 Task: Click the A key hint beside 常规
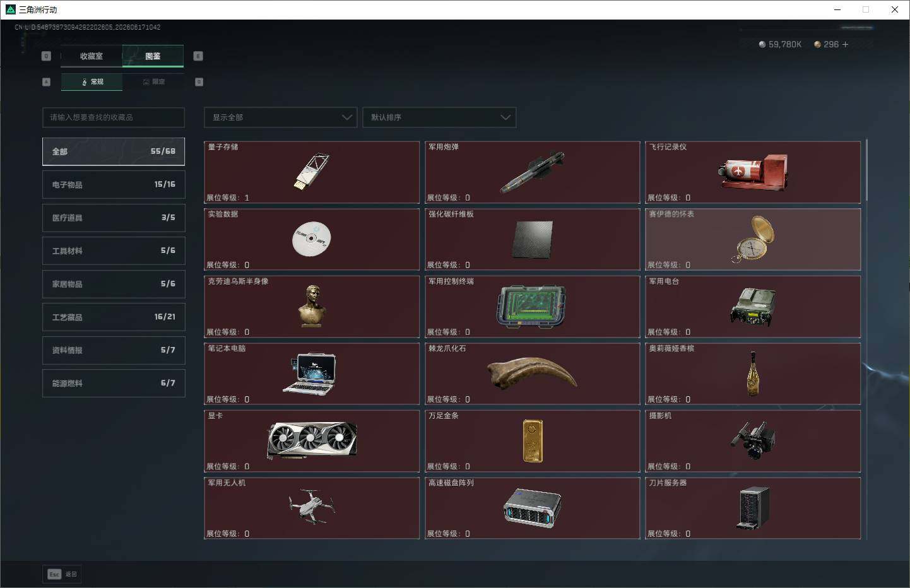[46, 82]
